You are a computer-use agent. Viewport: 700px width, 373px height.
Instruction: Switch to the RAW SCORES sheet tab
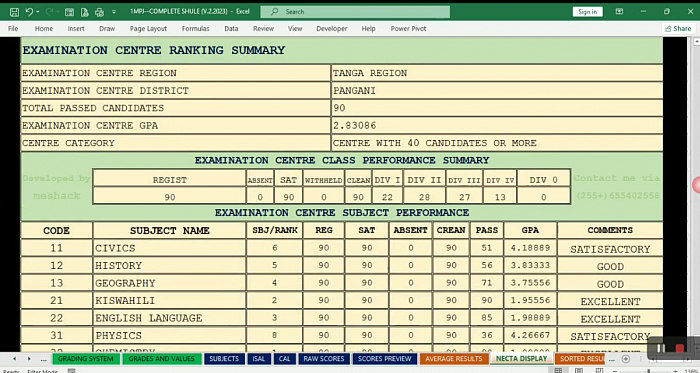[x=324, y=359]
